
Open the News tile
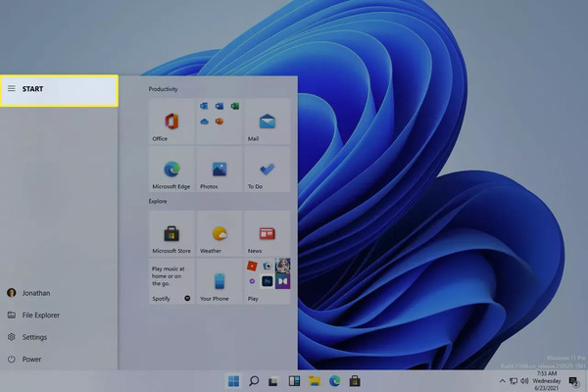click(267, 233)
